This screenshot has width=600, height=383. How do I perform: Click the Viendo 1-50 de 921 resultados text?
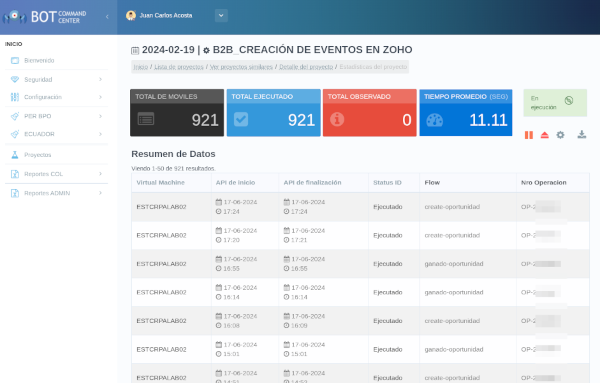[x=173, y=168]
